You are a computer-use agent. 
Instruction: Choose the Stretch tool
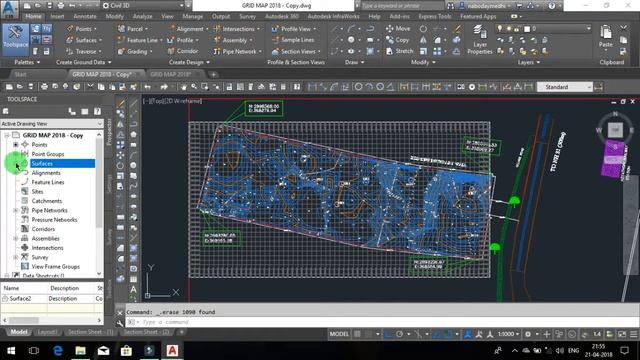[x=400, y=51]
